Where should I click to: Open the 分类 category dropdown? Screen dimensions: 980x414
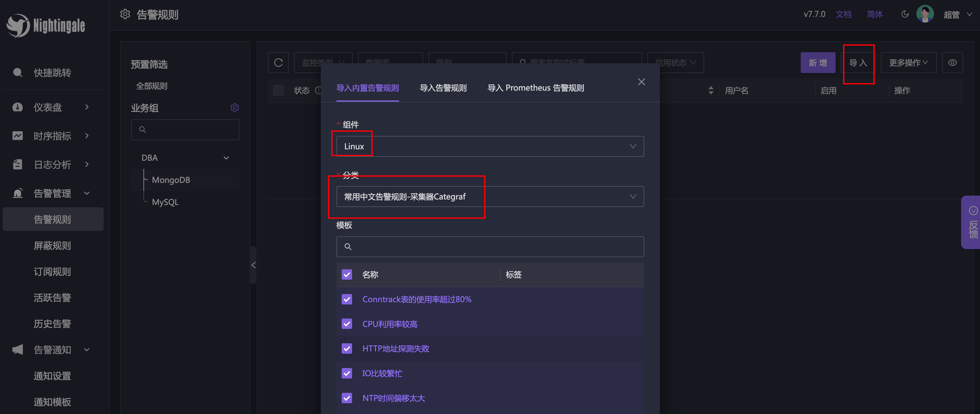[490, 197]
